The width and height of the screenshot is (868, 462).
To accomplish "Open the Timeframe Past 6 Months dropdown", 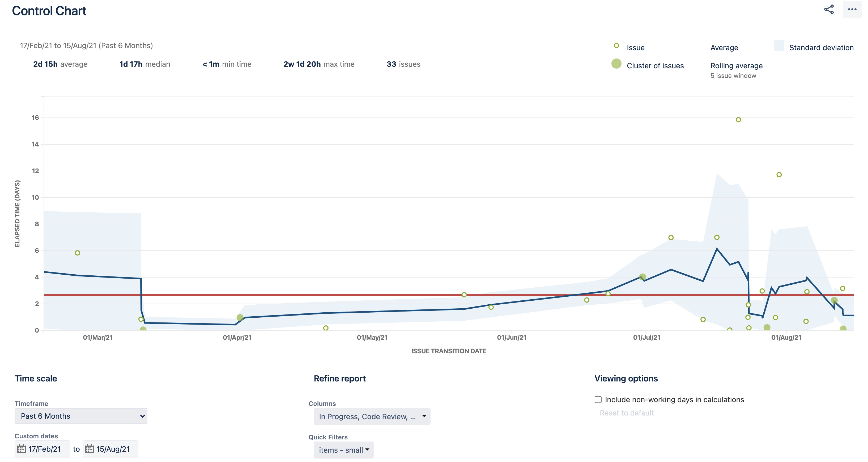I will coord(81,416).
